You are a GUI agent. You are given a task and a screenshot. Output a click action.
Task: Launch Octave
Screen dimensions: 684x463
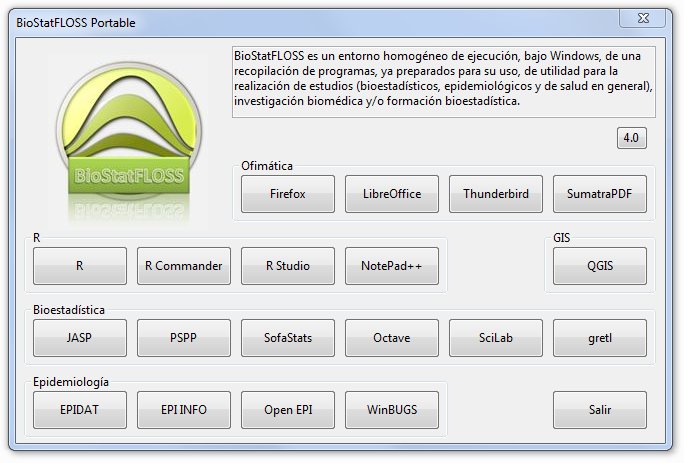[392, 338]
